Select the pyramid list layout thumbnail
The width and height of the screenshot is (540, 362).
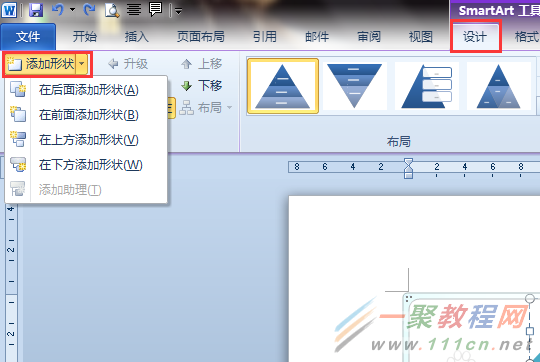[427, 86]
